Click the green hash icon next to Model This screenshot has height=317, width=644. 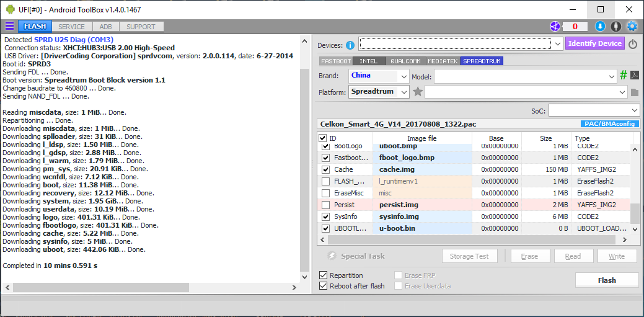[x=624, y=75]
